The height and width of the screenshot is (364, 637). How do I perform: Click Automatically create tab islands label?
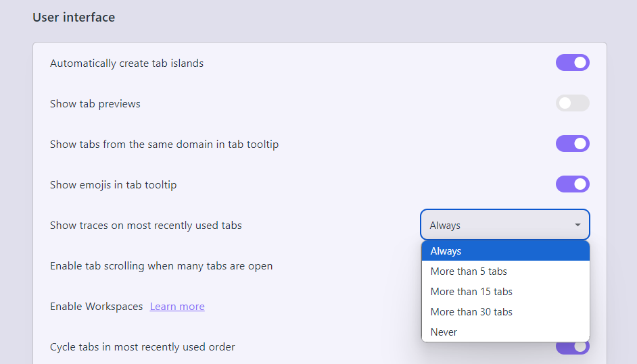(126, 63)
